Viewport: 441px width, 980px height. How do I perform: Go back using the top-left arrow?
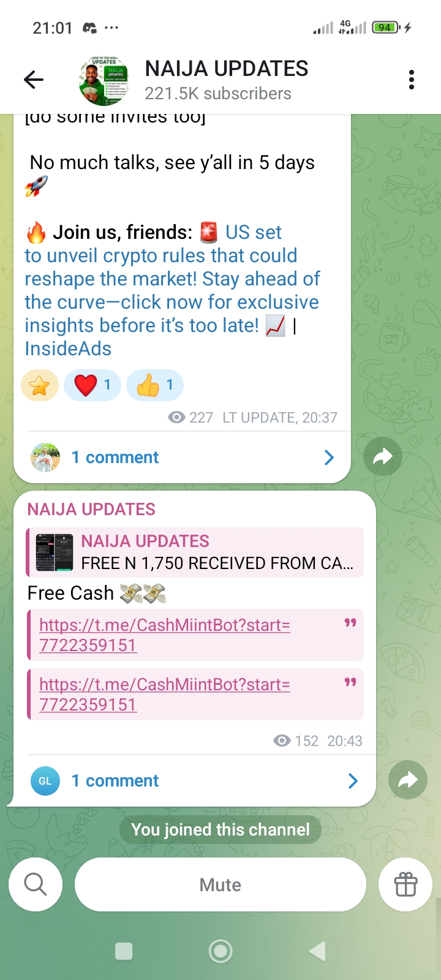point(34,80)
